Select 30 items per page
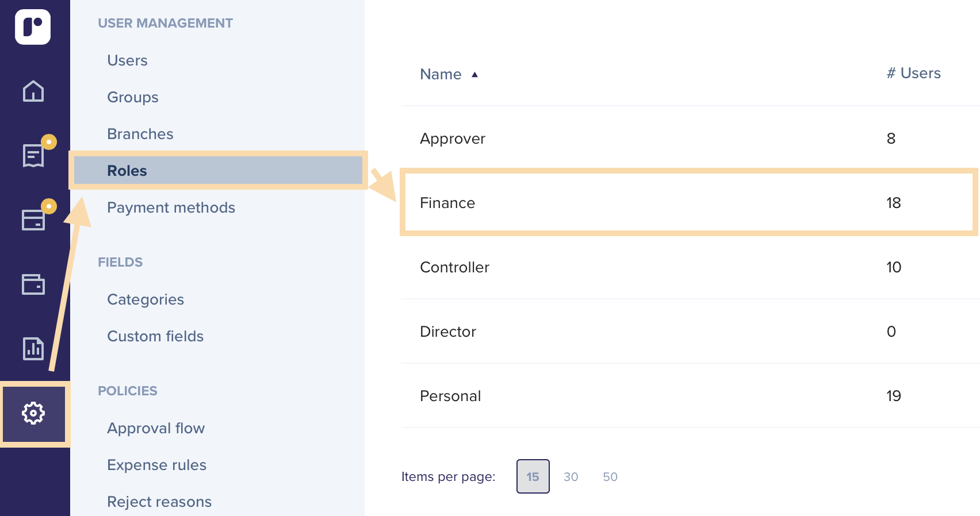Viewport: 980px width, 516px height. (x=571, y=476)
